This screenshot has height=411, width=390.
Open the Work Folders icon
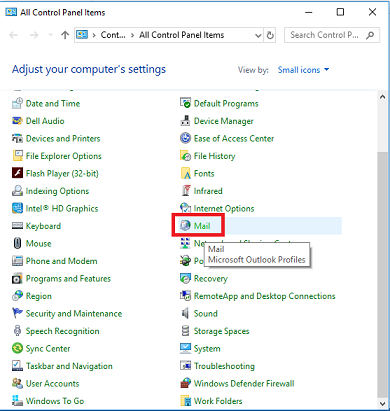[185, 401]
